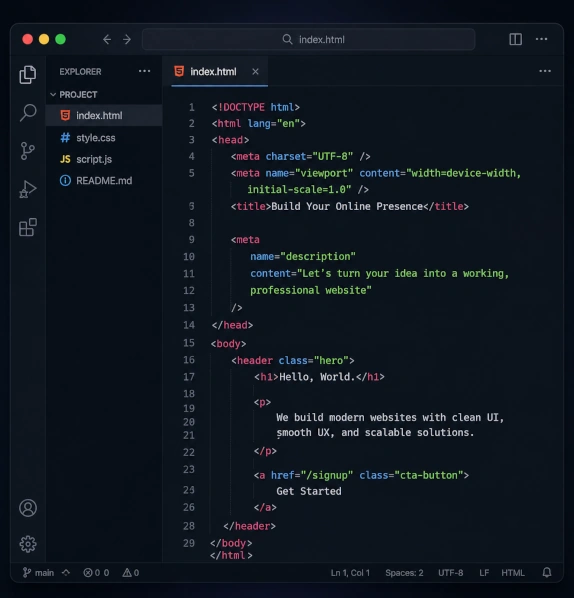Close the index.html editor tab
574x598 pixels.
point(256,71)
